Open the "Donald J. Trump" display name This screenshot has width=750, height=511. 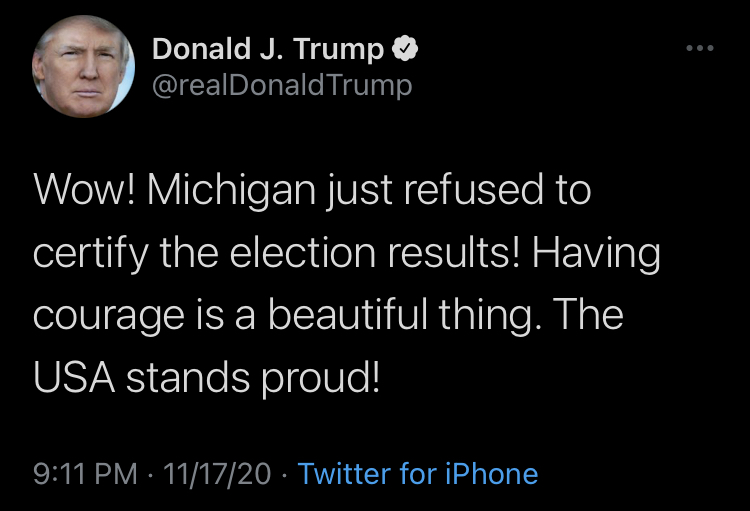267,48
